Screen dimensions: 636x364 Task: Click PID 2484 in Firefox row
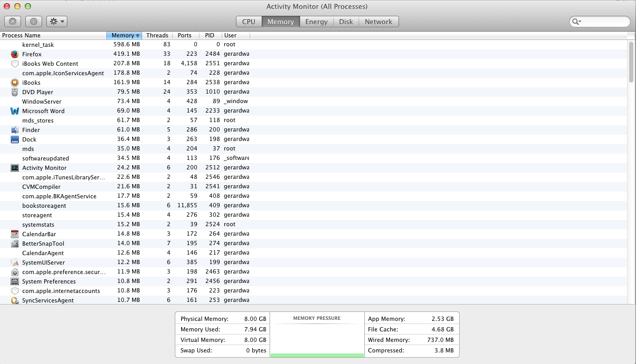tap(212, 54)
